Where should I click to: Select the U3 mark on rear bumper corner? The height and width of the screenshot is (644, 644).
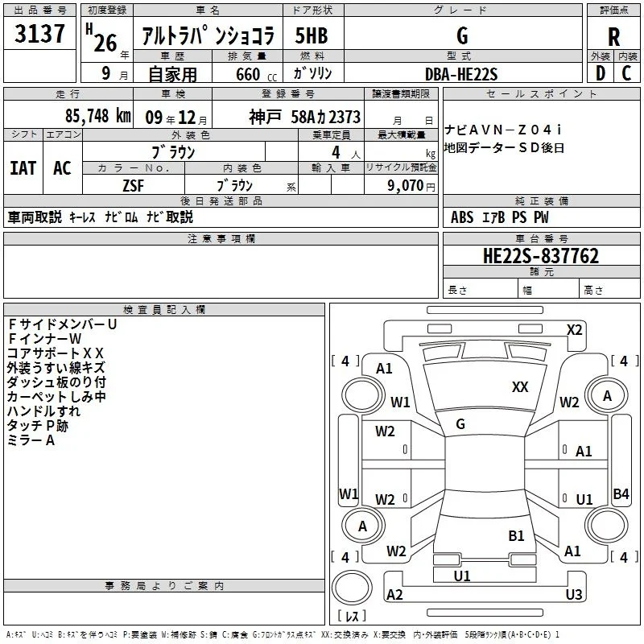[x=574, y=594]
